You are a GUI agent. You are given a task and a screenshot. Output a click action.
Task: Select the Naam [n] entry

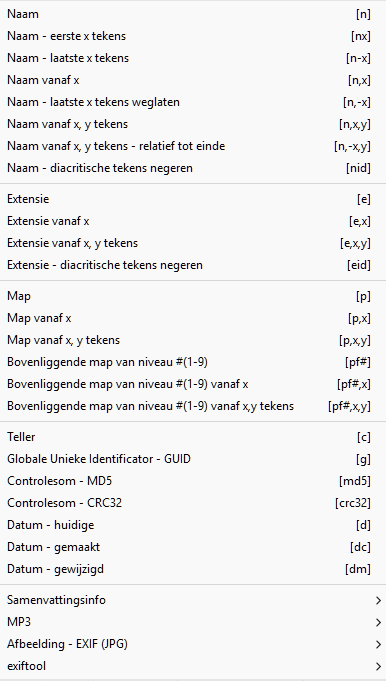pyautogui.click(x=193, y=14)
